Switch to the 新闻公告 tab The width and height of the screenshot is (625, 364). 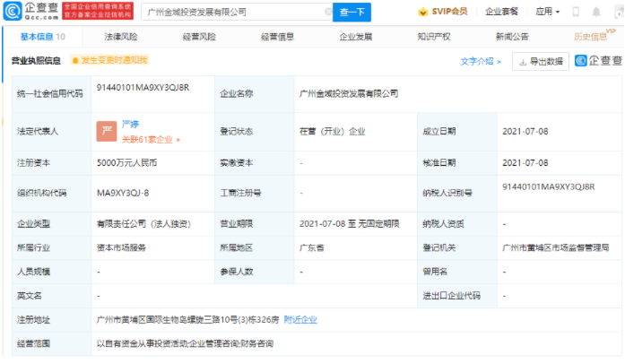[x=512, y=37]
